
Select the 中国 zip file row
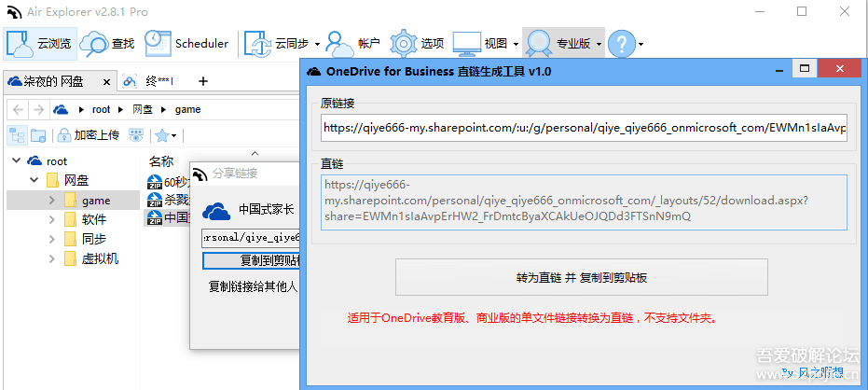pos(168,217)
